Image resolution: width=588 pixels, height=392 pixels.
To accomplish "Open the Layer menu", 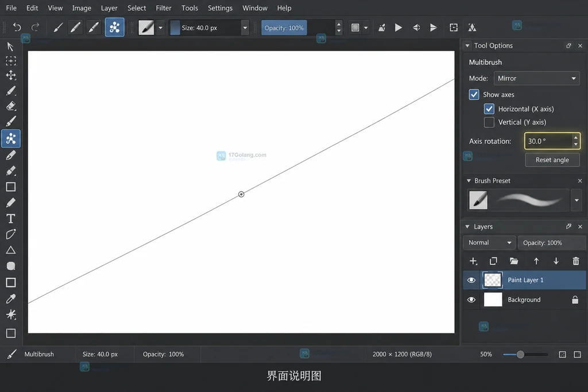I will [109, 8].
